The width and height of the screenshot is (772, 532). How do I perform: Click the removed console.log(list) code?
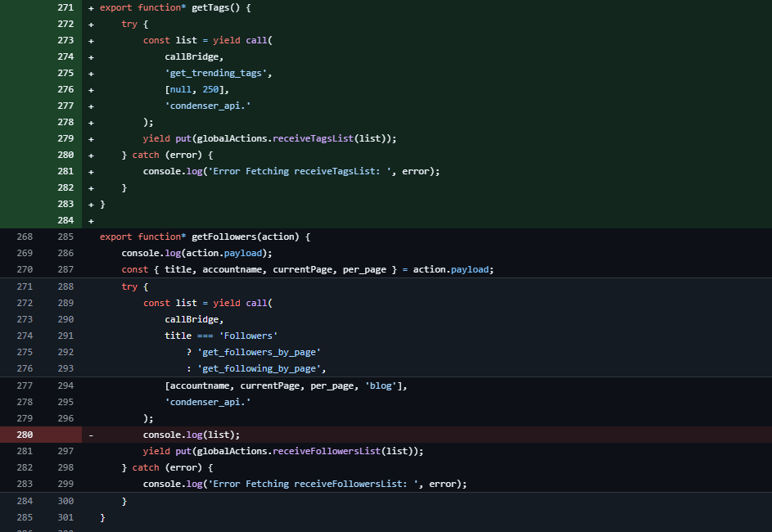coord(192,435)
